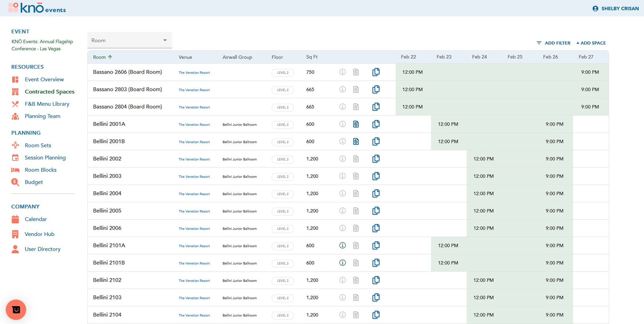
Task: Click the Add Space button
Action: tap(591, 43)
